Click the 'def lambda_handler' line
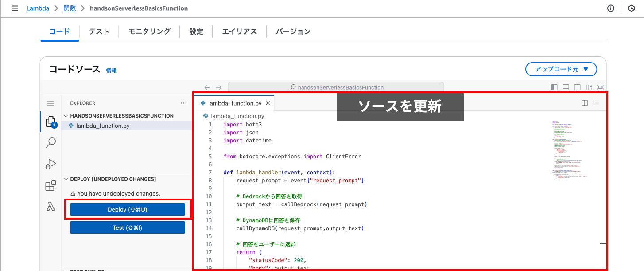This screenshot has height=271, width=644. 279,173
